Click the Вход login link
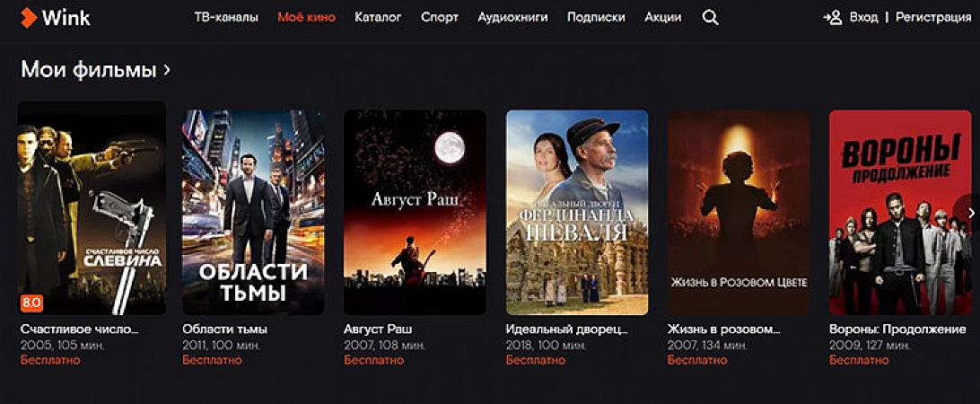The width and height of the screenshot is (980, 404). (x=863, y=18)
